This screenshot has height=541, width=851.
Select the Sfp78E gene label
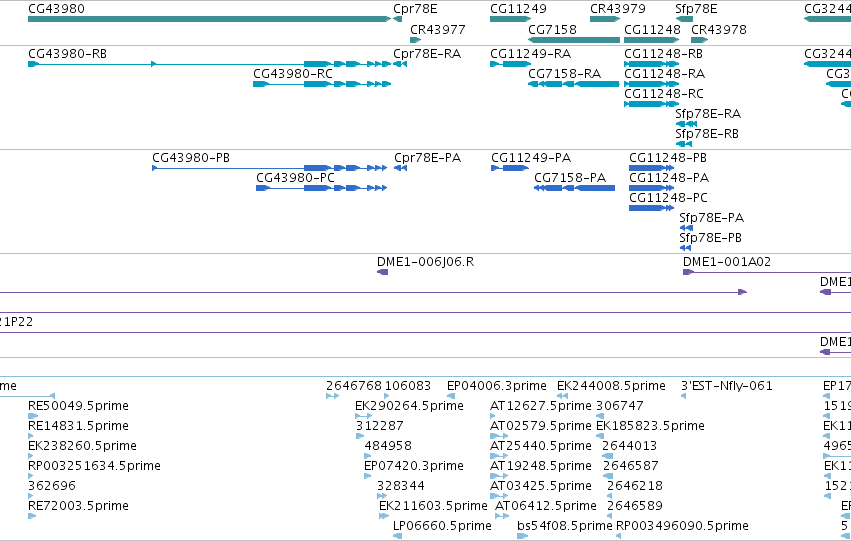(x=696, y=9)
